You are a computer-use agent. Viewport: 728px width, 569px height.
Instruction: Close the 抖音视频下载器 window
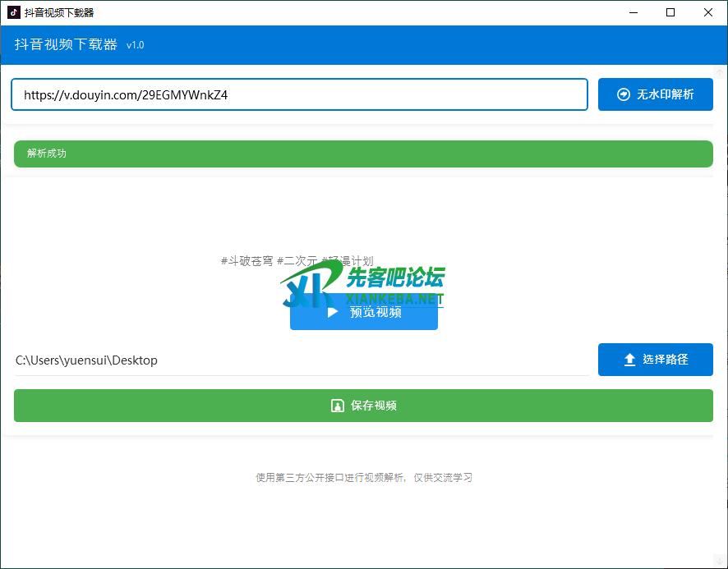(x=708, y=12)
